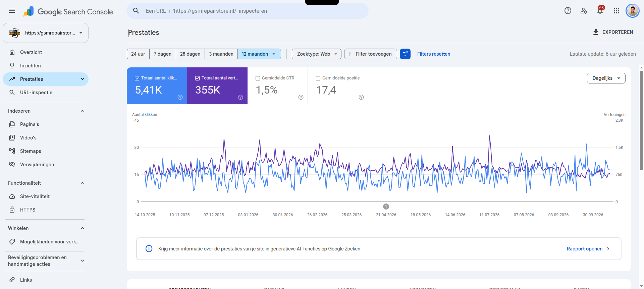
Task: Click the HTTPS padlock icon
Action: click(x=12, y=210)
